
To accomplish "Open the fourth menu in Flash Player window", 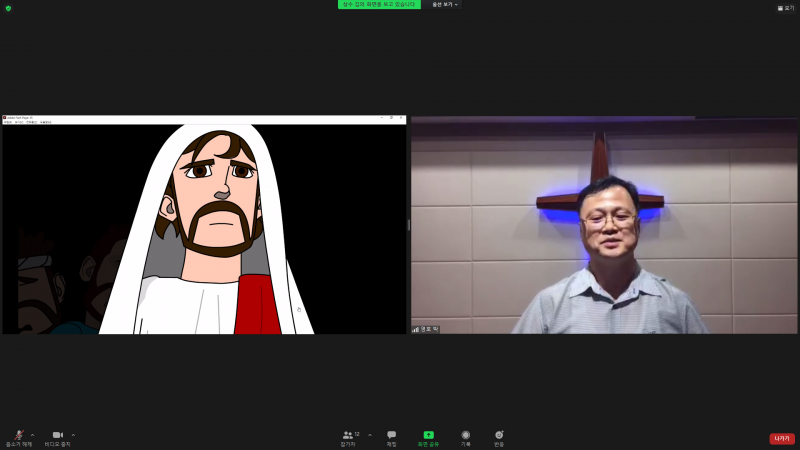I will click(45, 122).
